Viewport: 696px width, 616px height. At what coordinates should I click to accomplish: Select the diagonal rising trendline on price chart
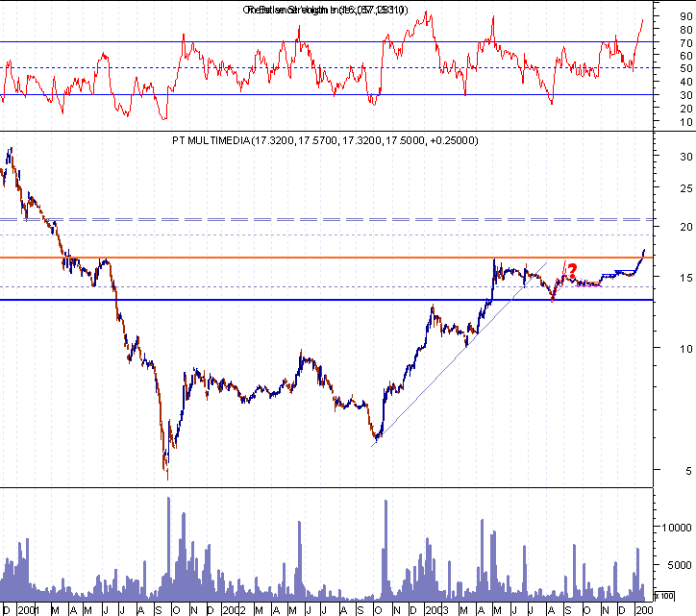click(x=459, y=355)
